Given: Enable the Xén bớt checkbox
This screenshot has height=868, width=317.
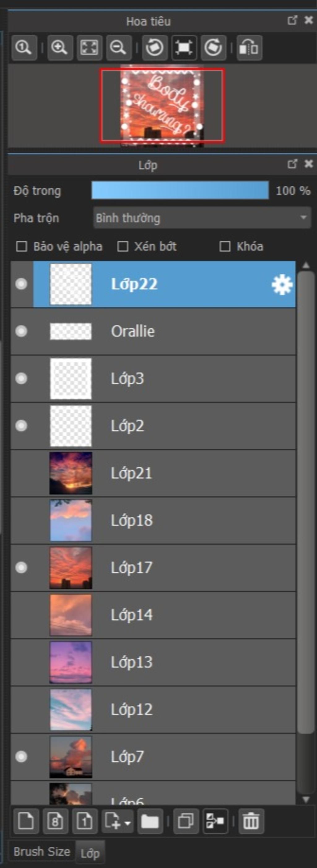Looking at the screenshot, I should (x=122, y=246).
